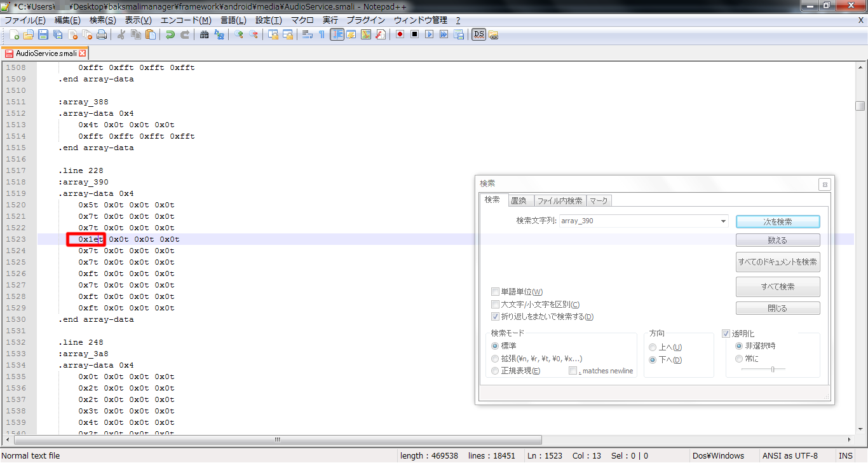This screenshot has width=868, height=463.
Task: Select 正規表現 regex search mode
Action: point(495,371)
